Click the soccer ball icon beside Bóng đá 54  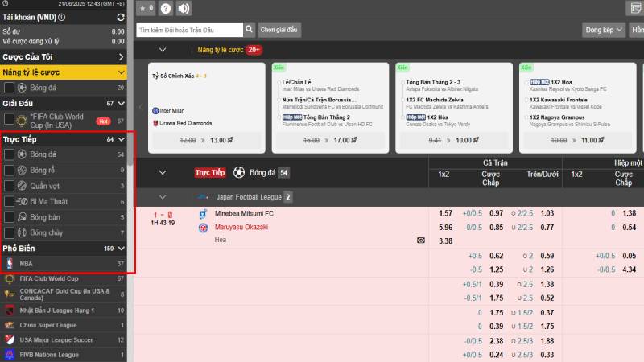click(x=239, y=172)
